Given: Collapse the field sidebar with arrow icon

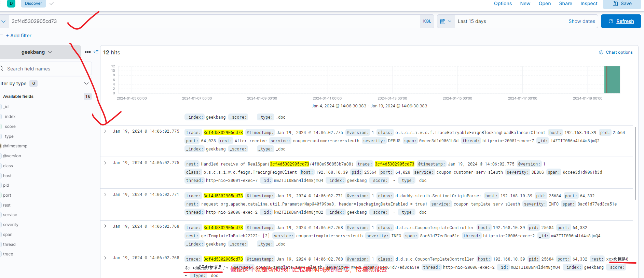Looking at the screenshot, I should pyautogui.click(x=96, y=52).
